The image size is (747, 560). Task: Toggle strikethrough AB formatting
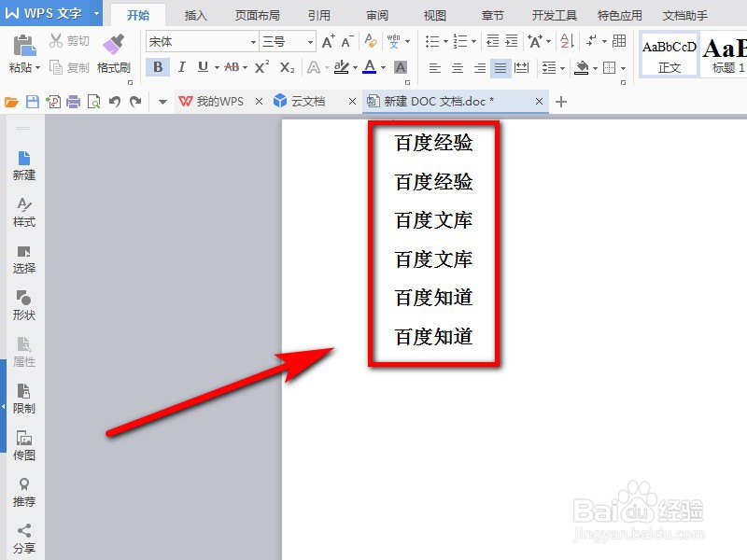(x=232, y=67)
